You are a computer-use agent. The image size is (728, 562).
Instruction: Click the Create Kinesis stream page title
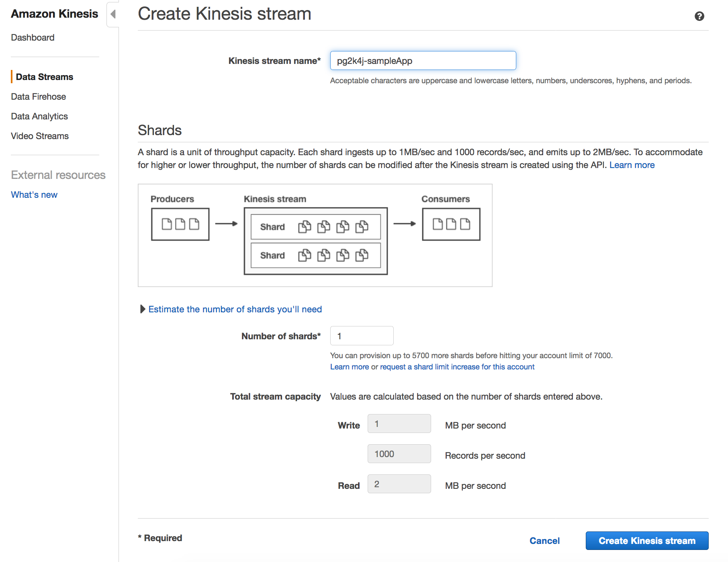click(x=225, y=14)
